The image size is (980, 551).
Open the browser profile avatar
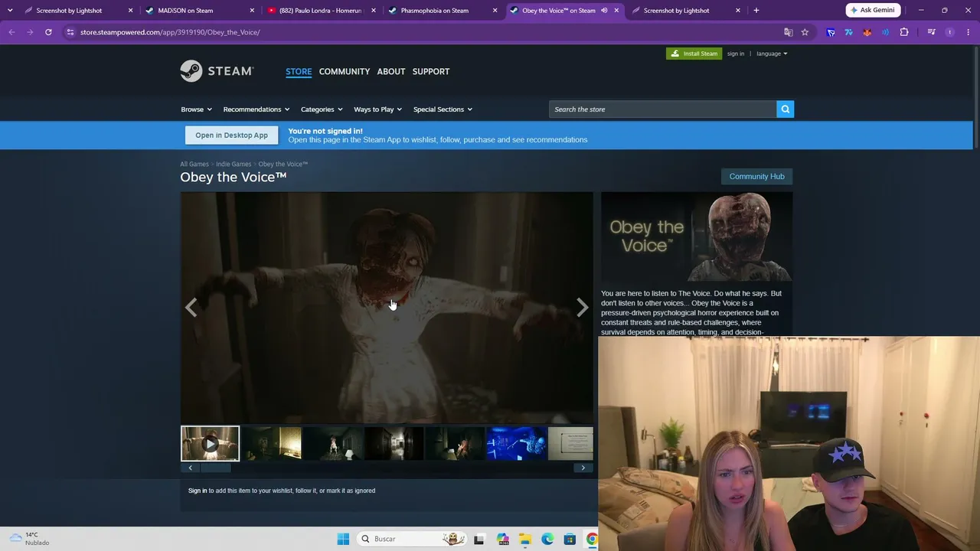point(950,32)
